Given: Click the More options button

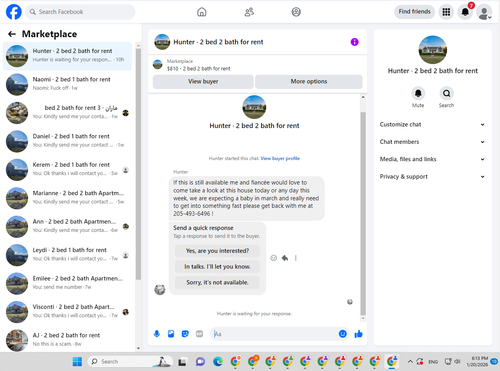Looking at the screenshot, I should [309, 82].
